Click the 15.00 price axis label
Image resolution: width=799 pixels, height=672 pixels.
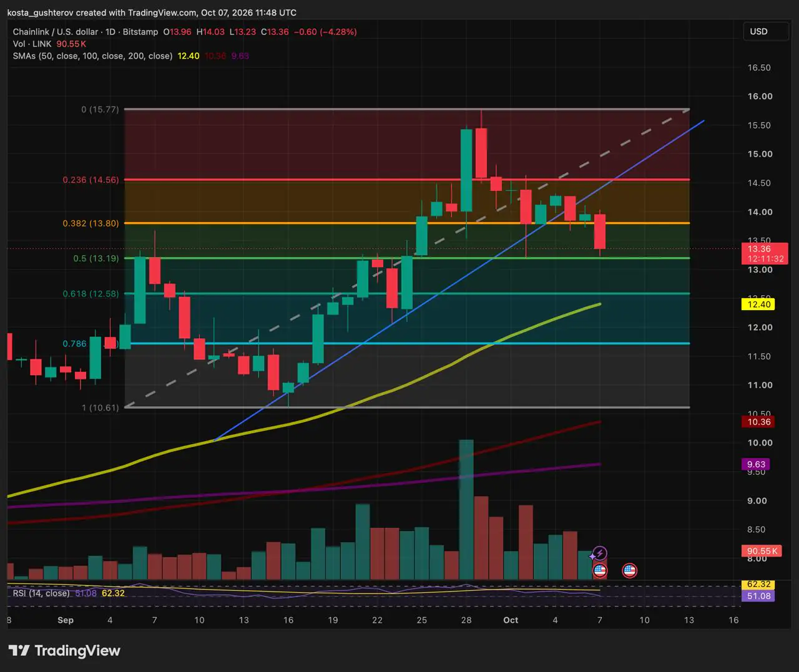click(760, 154)
